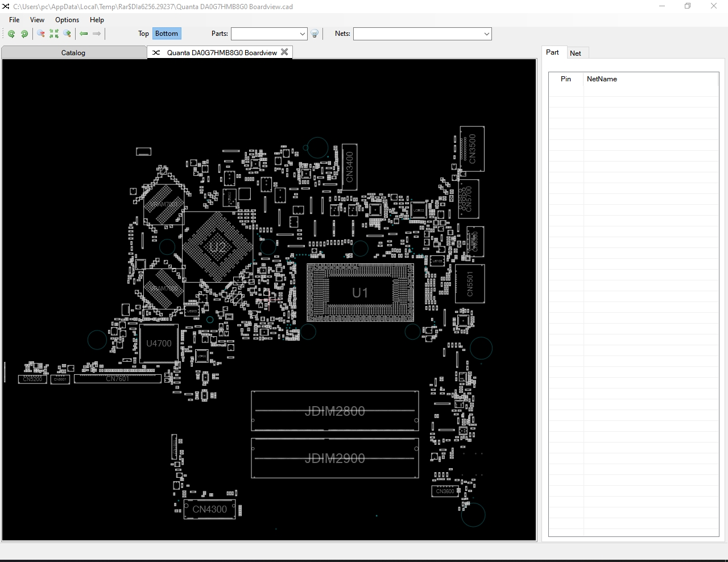Select the Bottom side view button
Viewport: 728px width, 562px height.
click(x=167, y=34)
